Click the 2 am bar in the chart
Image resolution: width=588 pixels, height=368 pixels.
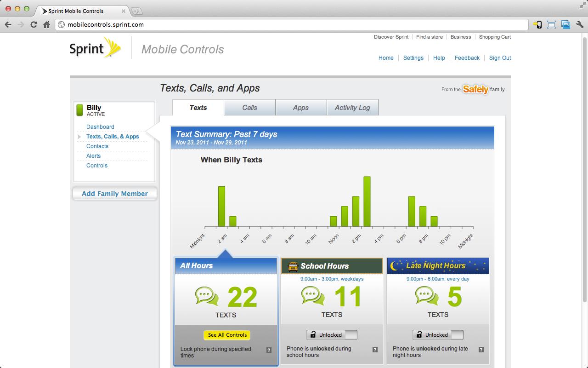point(221,207)
